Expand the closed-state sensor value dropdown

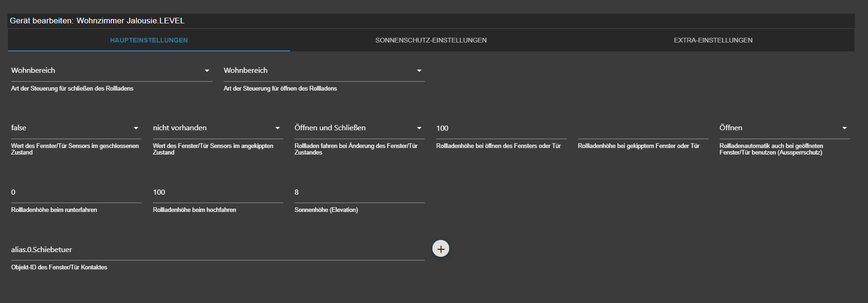point(75,128)
